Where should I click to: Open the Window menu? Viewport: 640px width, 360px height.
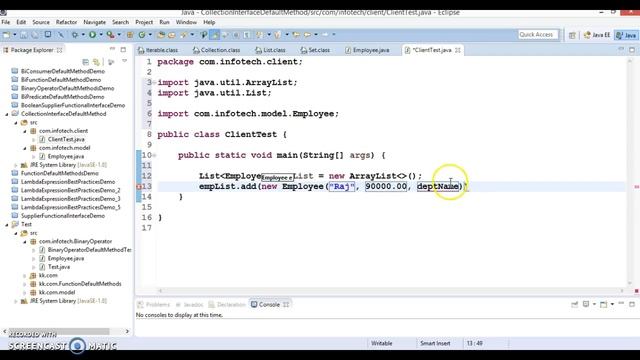tap(186, 22)
